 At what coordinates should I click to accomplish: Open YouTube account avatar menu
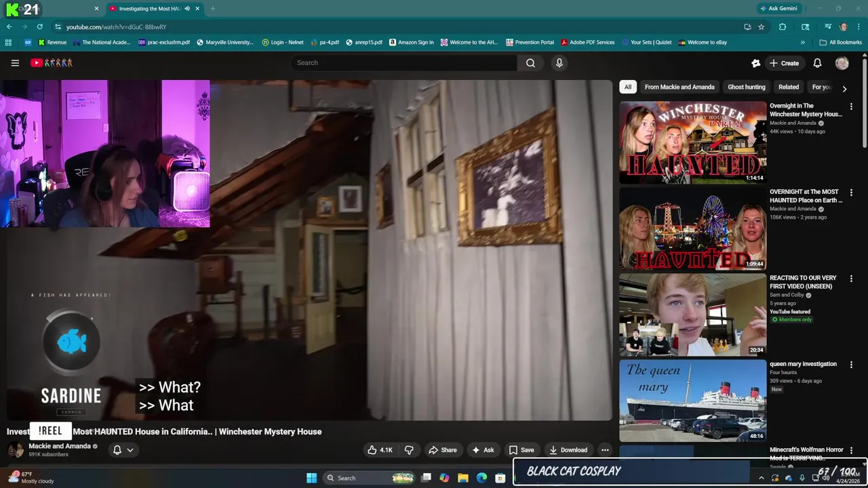[842, 63]
